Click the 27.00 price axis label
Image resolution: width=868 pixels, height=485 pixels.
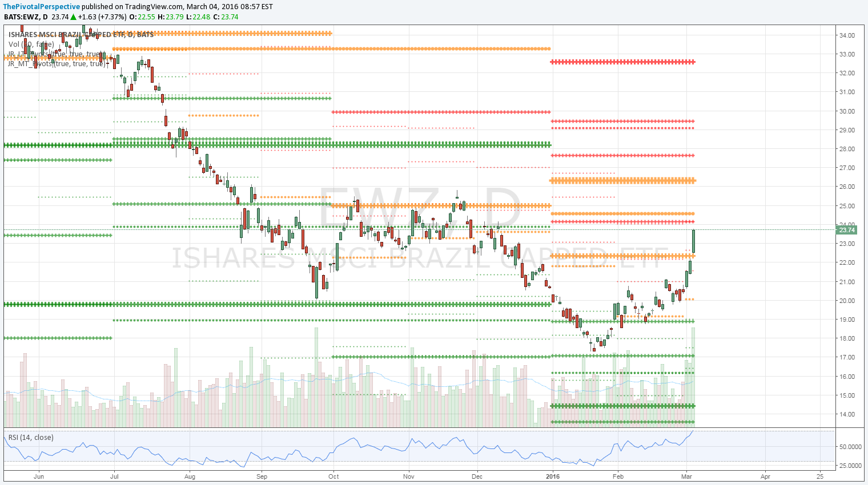(847, 168)
